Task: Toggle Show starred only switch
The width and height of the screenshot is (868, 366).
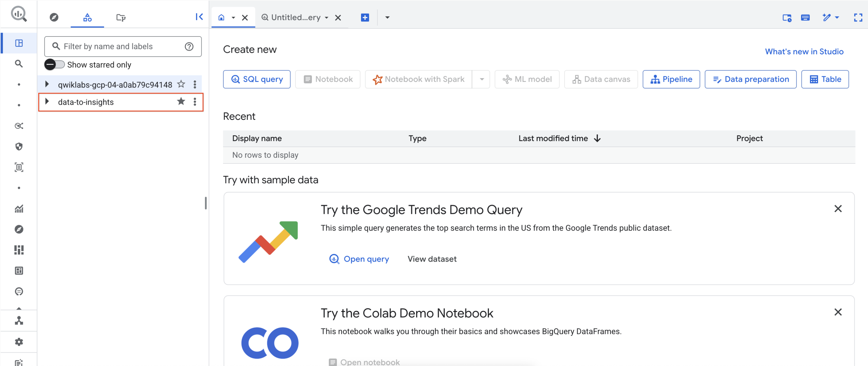Action: (54, 64)
